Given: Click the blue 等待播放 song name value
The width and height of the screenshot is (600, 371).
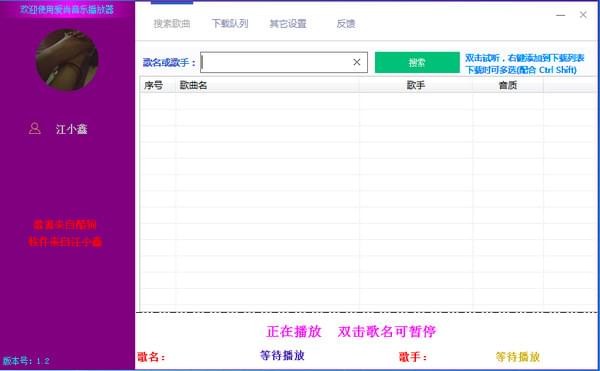Looking at the screenshot, I should (282, 355).
